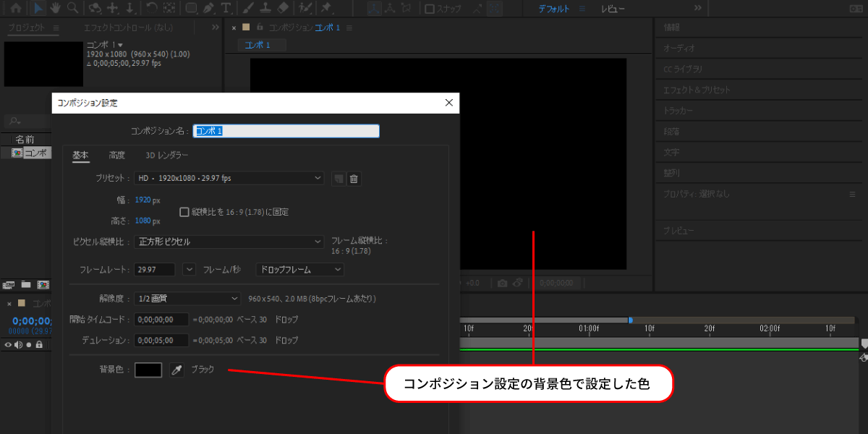Select the デフォルト workspace
Viewport: 868px width, 434px height.
pyautogui.click(x=553, y=9)
